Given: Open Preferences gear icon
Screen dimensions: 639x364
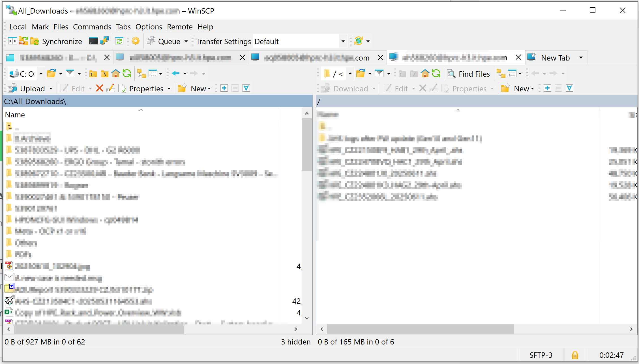Looking at the screenshot, I should pyautogui.click(x=136, y=41).
